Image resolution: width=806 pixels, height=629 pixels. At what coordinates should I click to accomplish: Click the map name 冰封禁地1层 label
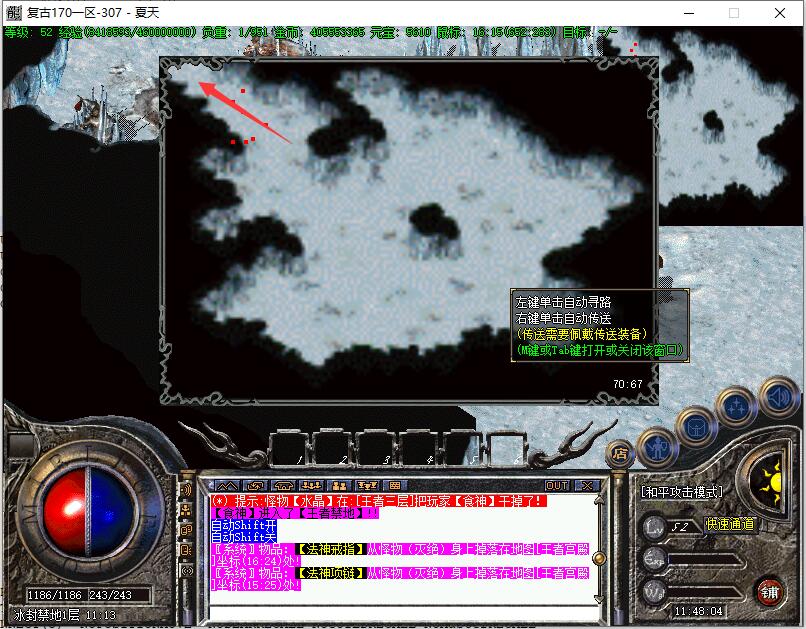46,615
